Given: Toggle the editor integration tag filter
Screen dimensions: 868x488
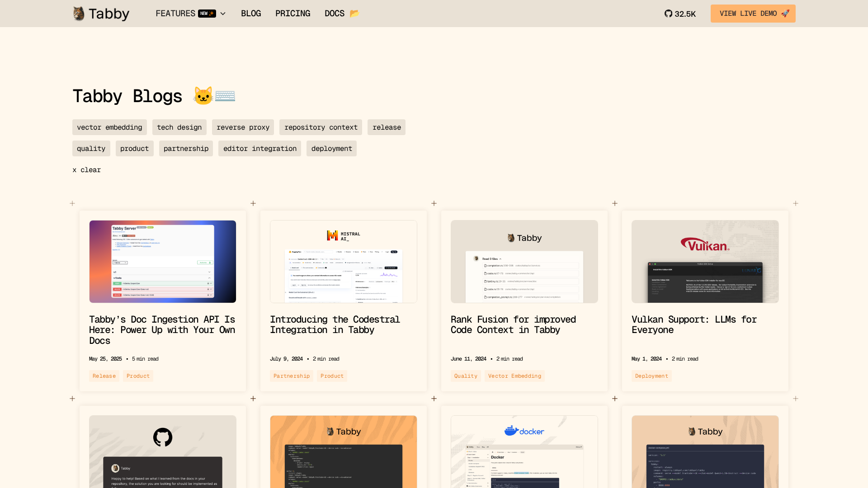Looking at the screenshot, I should tap(259, 149).
